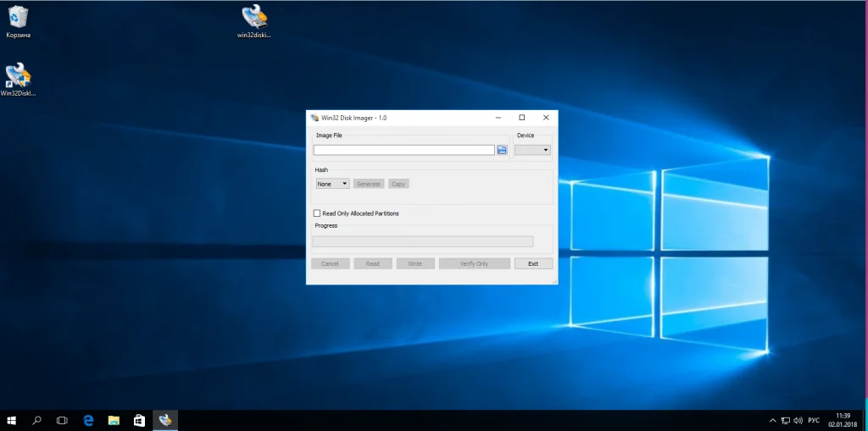The width and height of the screenshot is (868, 431).
Task: Open Microsoft Edge from the taskbar
Action: 87,420
